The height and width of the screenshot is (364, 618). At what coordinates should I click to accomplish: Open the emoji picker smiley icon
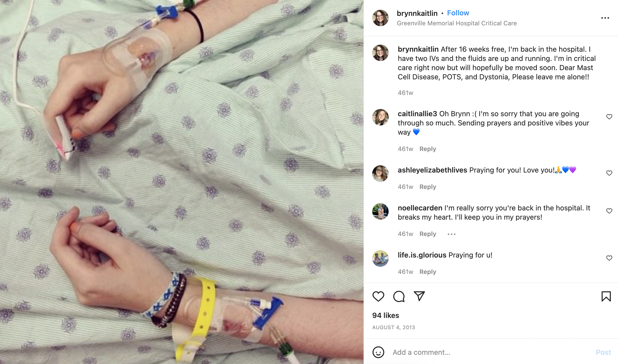[378, 352]
